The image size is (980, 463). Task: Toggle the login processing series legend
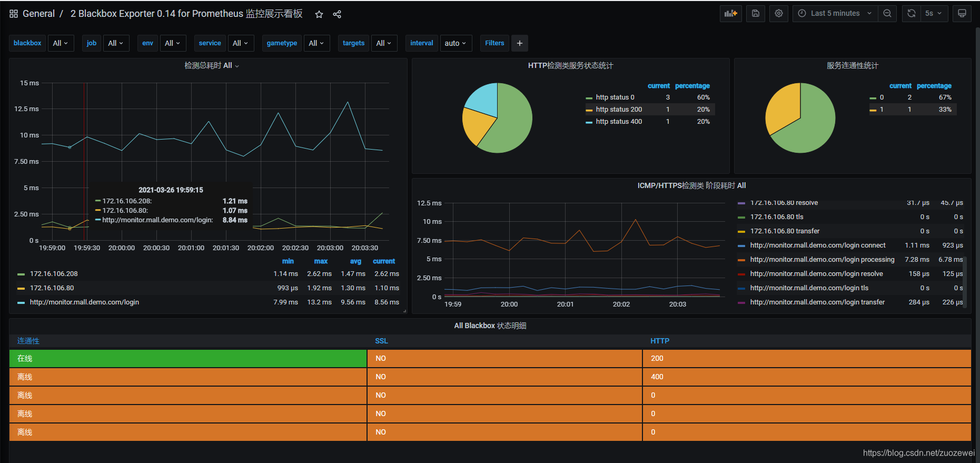[822, 260]
